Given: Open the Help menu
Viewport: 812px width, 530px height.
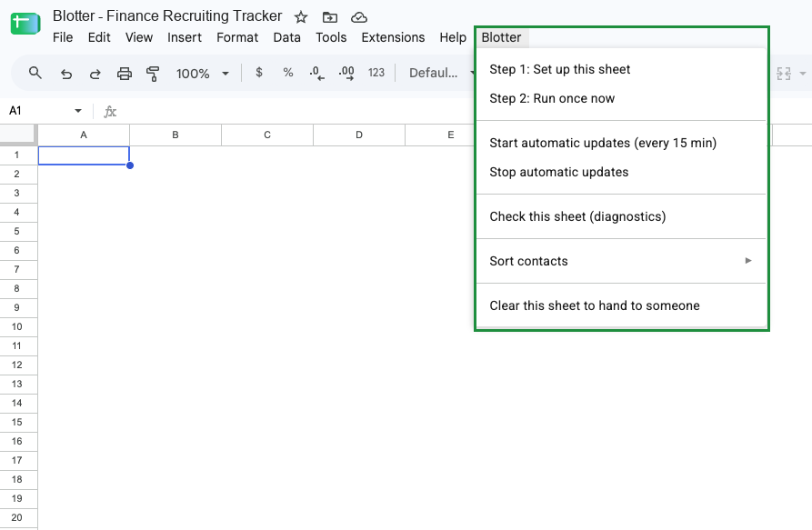Looking at the screenshot, I should pos(453,37).
